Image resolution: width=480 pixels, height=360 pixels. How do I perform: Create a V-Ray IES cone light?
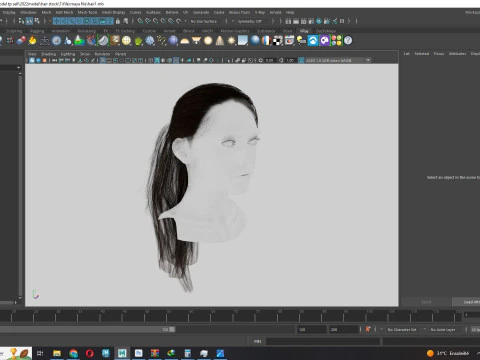point(220,41)
